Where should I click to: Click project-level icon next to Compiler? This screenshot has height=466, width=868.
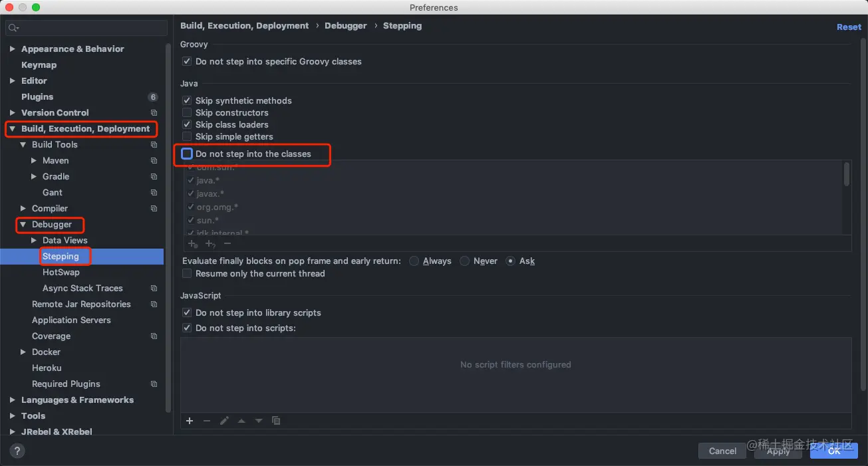point(154,209)
